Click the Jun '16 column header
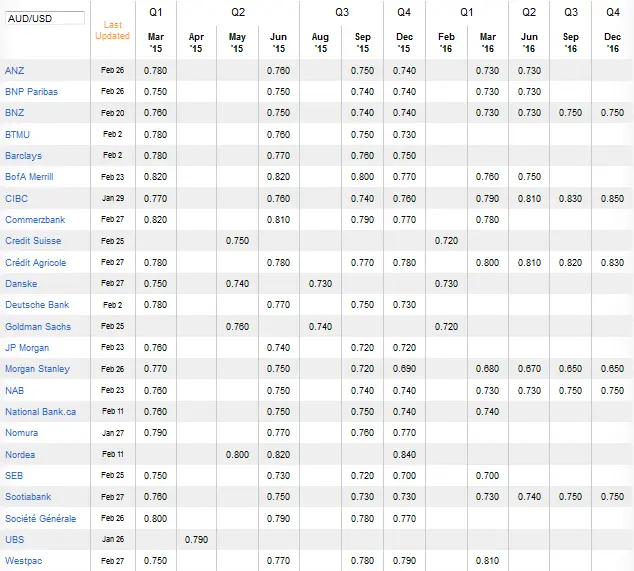This screenshot has height=571, width=634. 529,43
